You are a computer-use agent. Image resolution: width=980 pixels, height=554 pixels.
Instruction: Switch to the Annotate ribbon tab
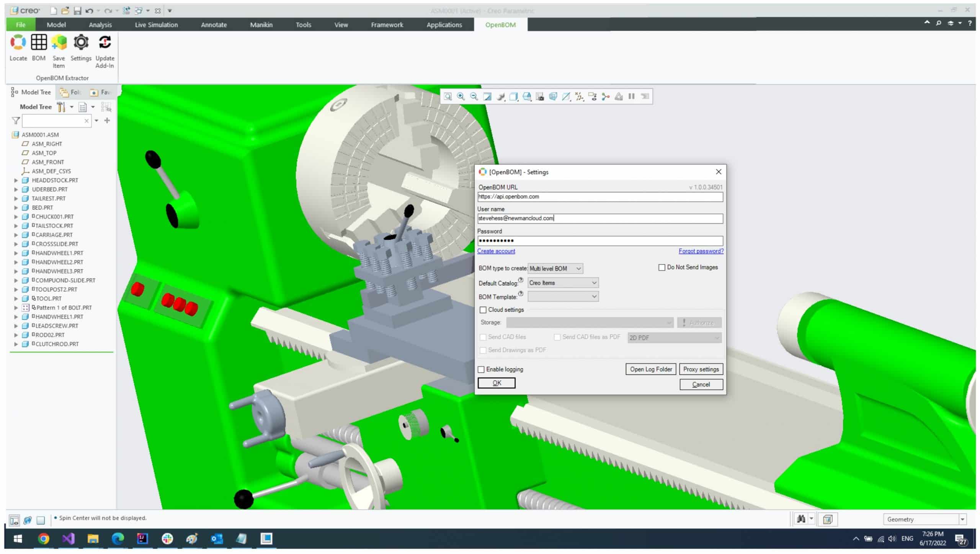coord(214,25)
